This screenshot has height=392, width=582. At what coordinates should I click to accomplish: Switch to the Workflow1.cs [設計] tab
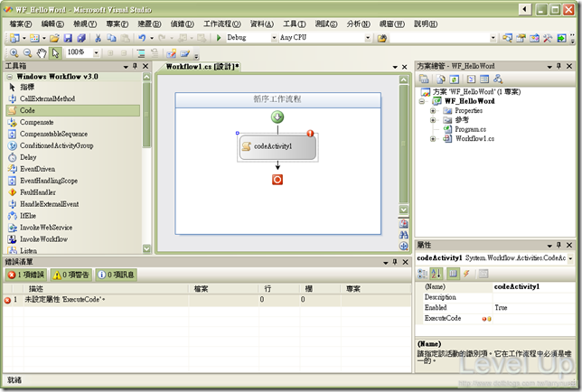click(202, 67)
